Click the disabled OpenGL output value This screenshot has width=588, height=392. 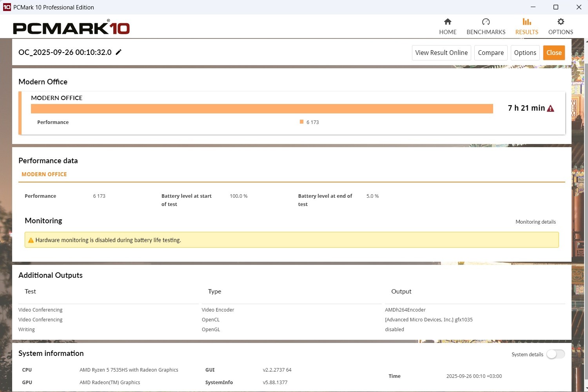point(394,329)
